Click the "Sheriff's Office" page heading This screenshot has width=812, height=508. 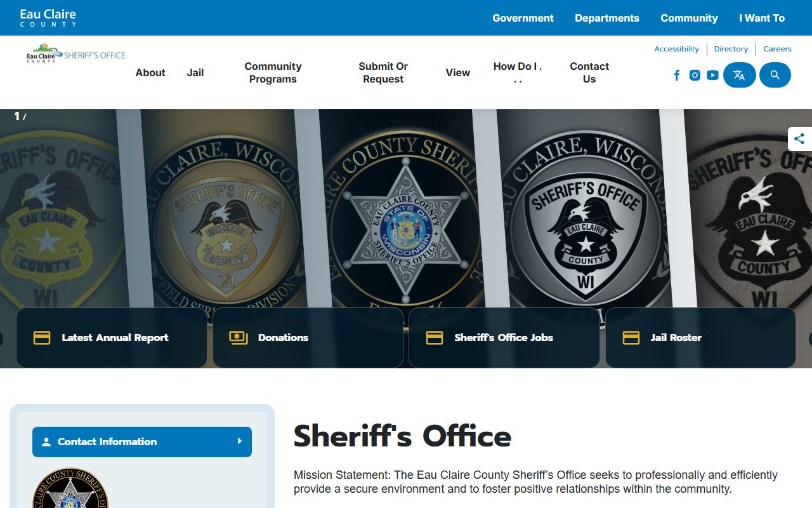(402, 436)
